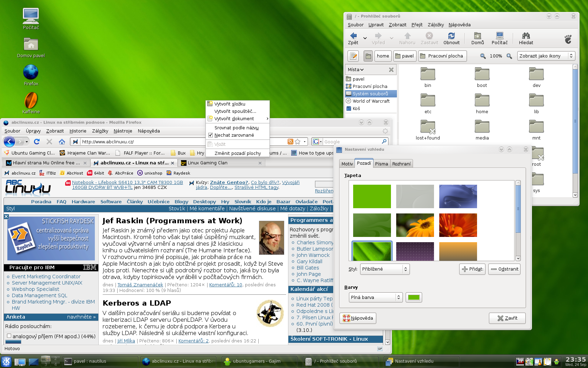Open the address bar history dropdown arrow
Viewport: 588px width, 368px height.
(304, 142)
